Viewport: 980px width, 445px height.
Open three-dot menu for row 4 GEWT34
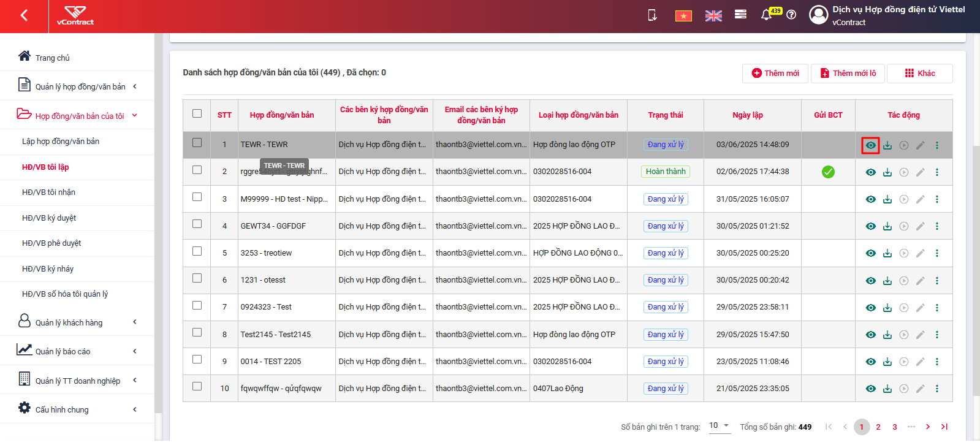(x=936, y=226)
